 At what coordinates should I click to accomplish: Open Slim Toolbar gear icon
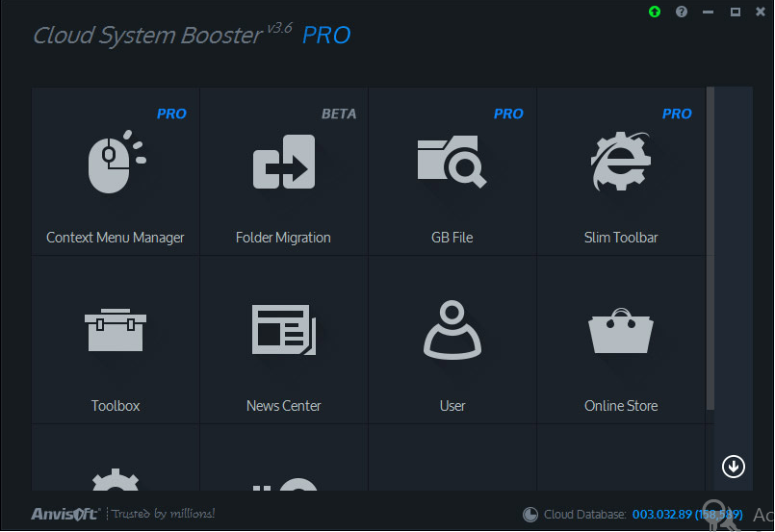pyautogui.click(x=621, y=161)
